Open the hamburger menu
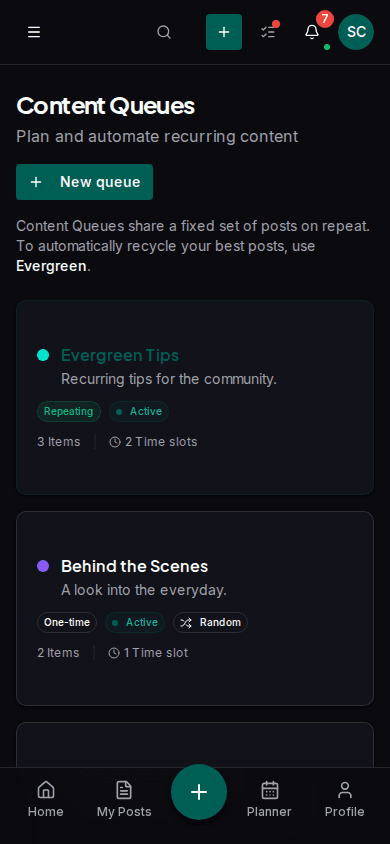This screenshot has height=844, width=390. pyautogui.click(x=34, y=32)
